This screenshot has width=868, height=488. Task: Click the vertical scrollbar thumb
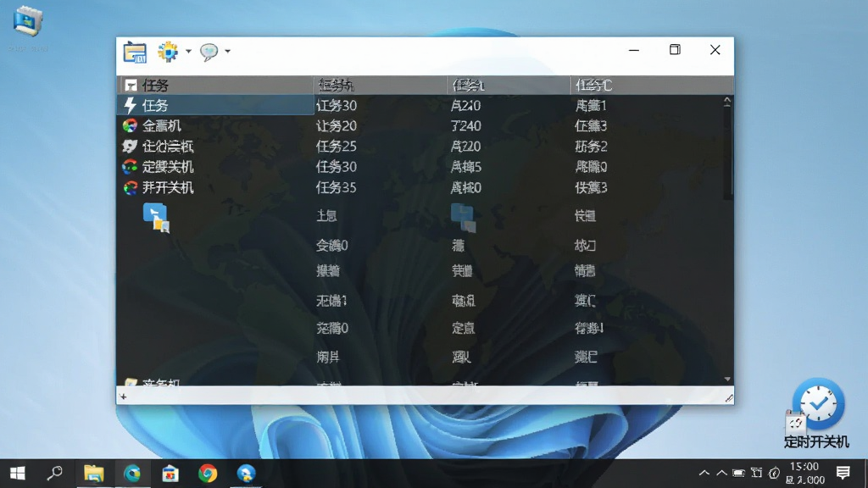[727, 152]
